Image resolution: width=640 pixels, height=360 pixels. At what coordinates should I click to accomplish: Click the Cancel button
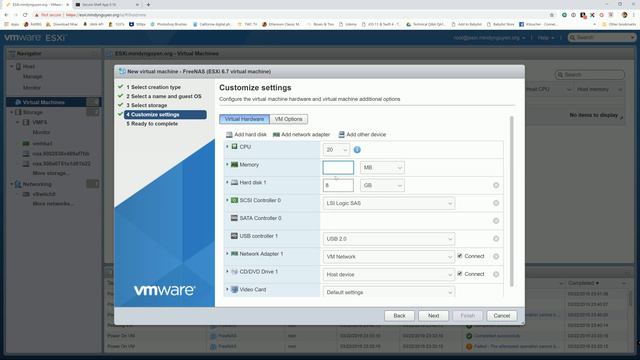tap(502, 316)
